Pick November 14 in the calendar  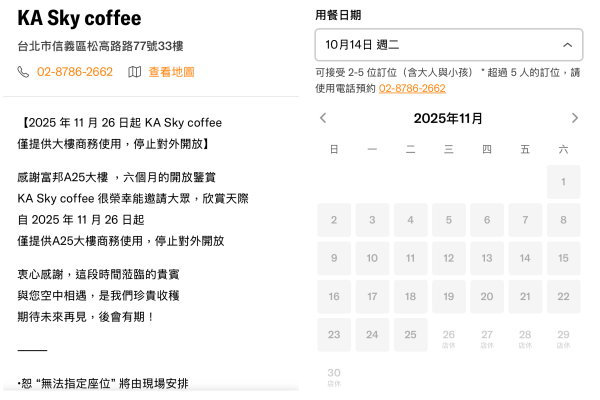525,258
